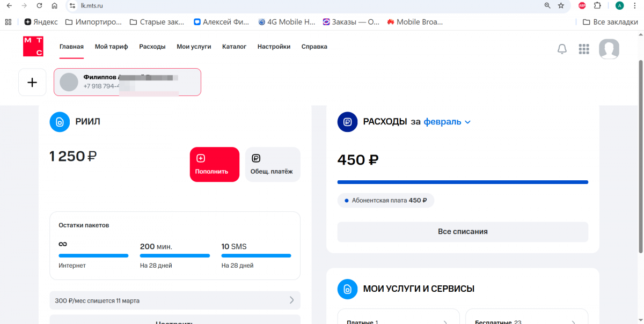
Task: Click the MTS logo icon
Action: [33, 47]
